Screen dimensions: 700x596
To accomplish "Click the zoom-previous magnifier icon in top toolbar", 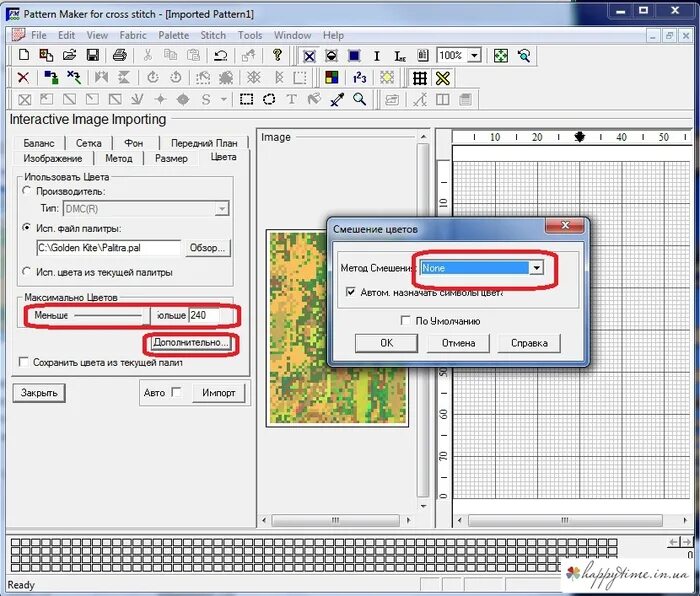I will tap(524, 56).
